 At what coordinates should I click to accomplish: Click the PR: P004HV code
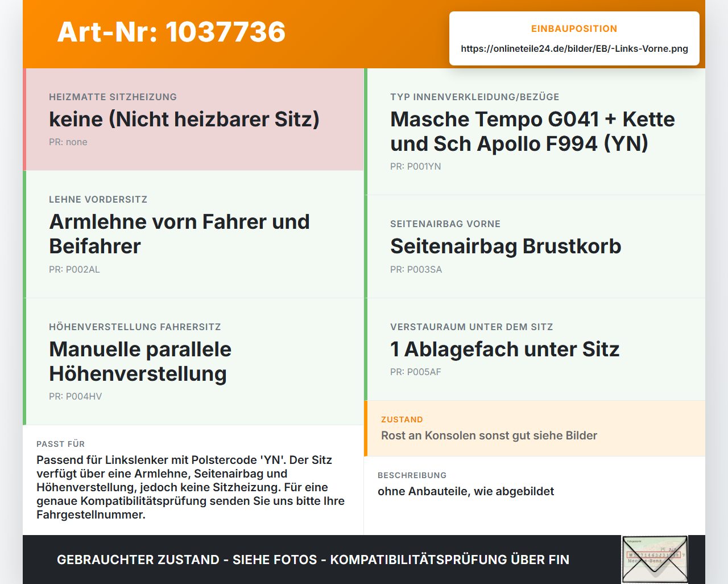(x=76, y=396)
